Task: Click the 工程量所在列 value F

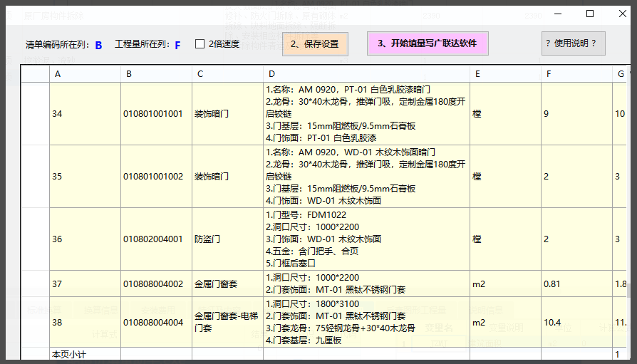Action: tap(177, 45)
